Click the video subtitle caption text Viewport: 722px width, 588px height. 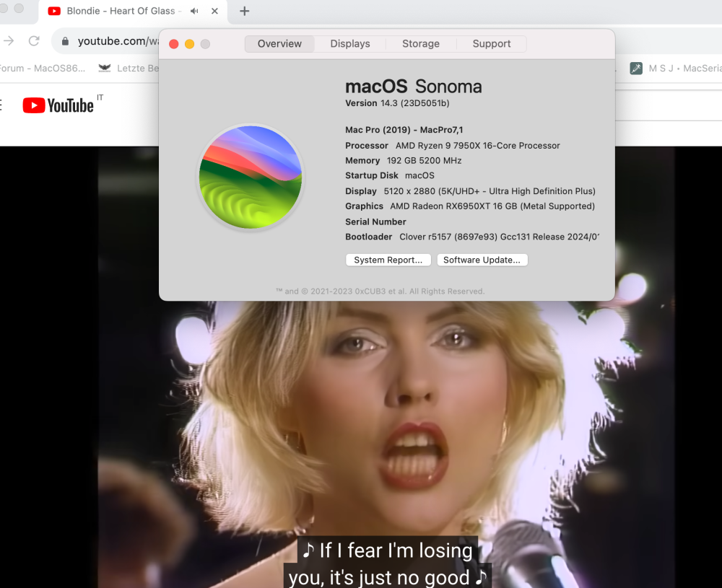388,563
